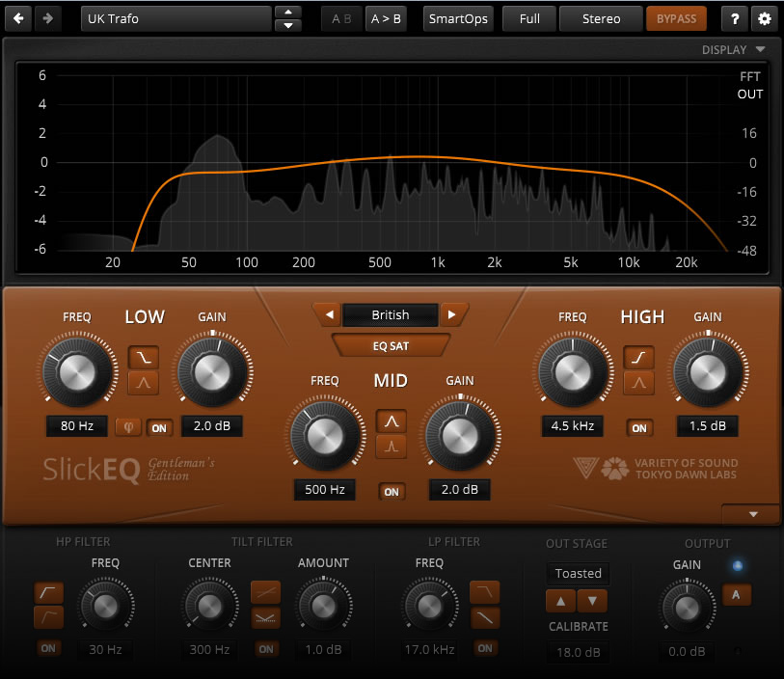This screenshot has width=784, height=679.
Task: Click the redo forward arrow
Action: [x=48, y=19]
